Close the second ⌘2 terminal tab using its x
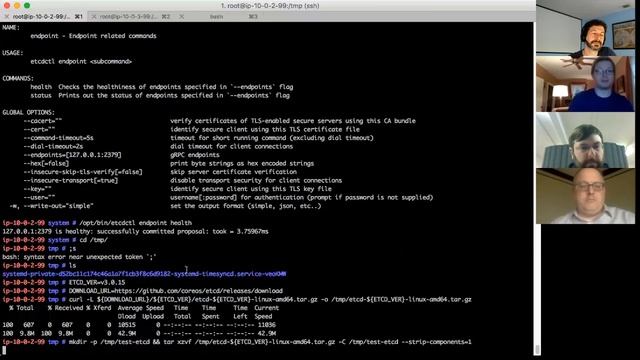The height and width of the screenshot is (360, 640). tap(94, 17)
